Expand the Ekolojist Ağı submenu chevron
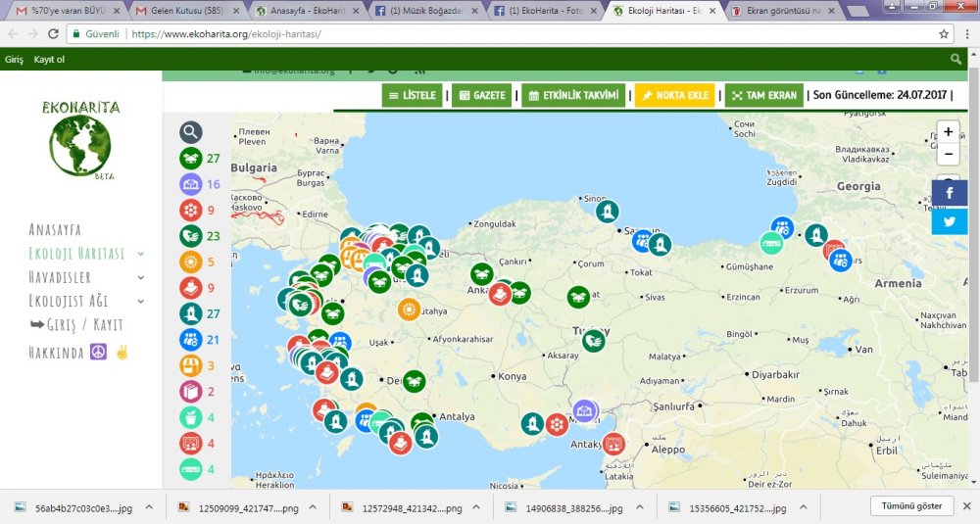Viewport: 980px width, 524px height. coord(140,301)
